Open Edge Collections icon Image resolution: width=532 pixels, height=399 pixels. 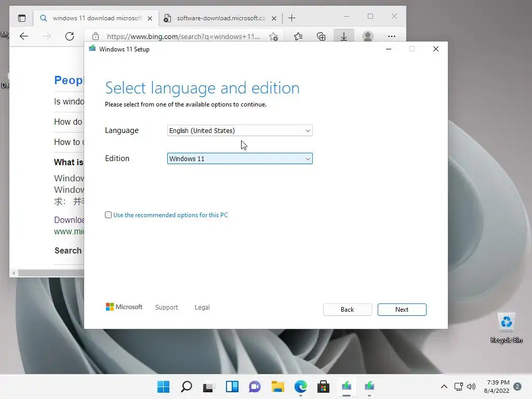click(x=321, y=36)
